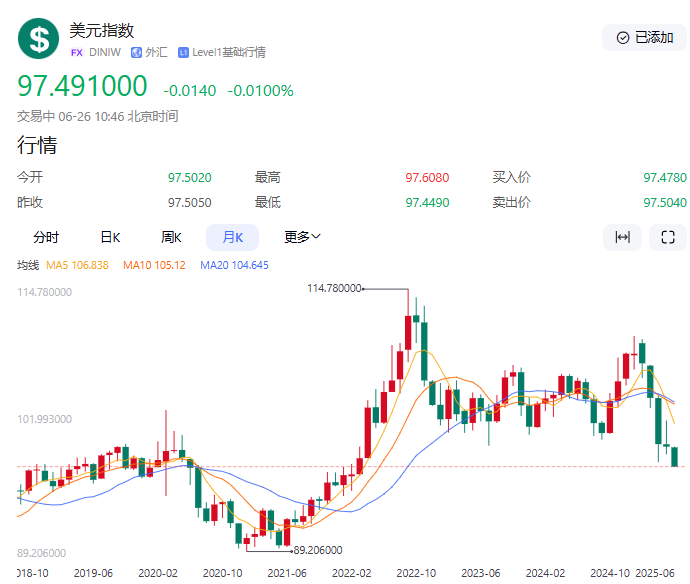Click the 2020-02 x-axis date label
This screenshot has height=584, width=690.
click(x=158, y=573)
